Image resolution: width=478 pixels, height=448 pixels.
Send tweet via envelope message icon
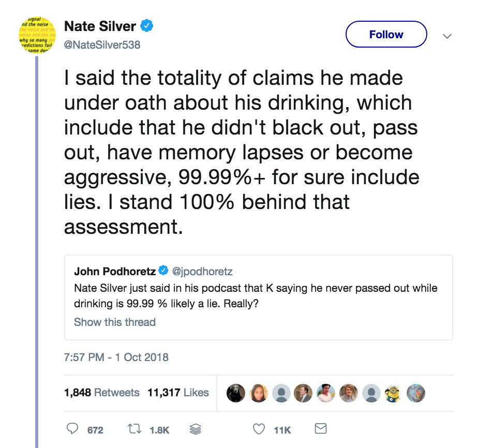tap(321, 429)
